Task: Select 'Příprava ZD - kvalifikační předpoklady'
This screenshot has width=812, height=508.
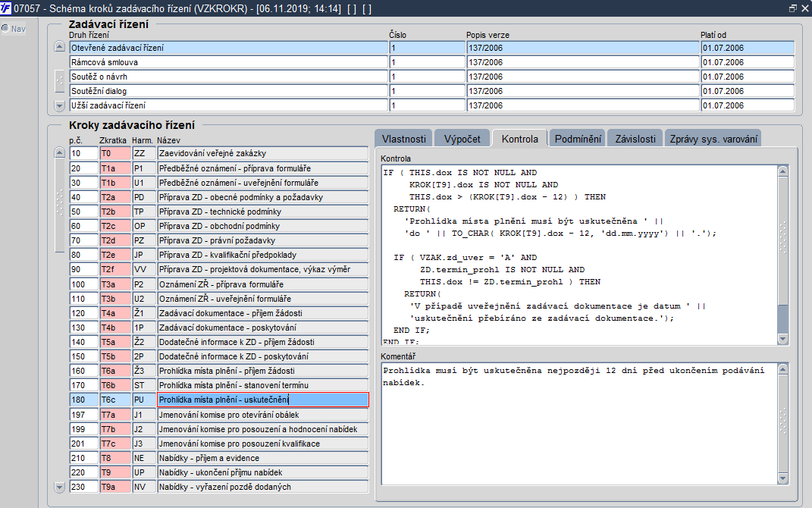Action: (263, 255)
